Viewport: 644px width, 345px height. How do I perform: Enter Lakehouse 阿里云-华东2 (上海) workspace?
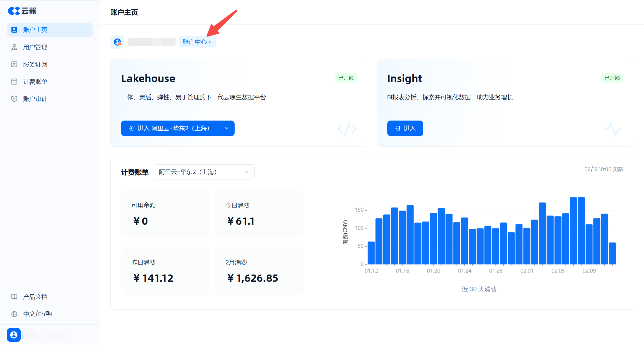coord(170,128)
